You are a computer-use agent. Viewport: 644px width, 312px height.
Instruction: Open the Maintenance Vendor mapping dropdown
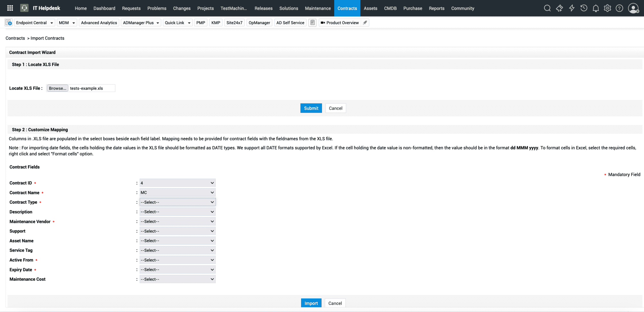(x=177, y=221)
